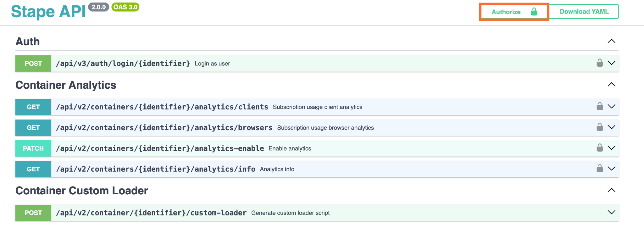Click the Auth section heading
Image resolution: width=644 pixels, height=228 pixels.
pyautogui.click(x=28, y=42)
